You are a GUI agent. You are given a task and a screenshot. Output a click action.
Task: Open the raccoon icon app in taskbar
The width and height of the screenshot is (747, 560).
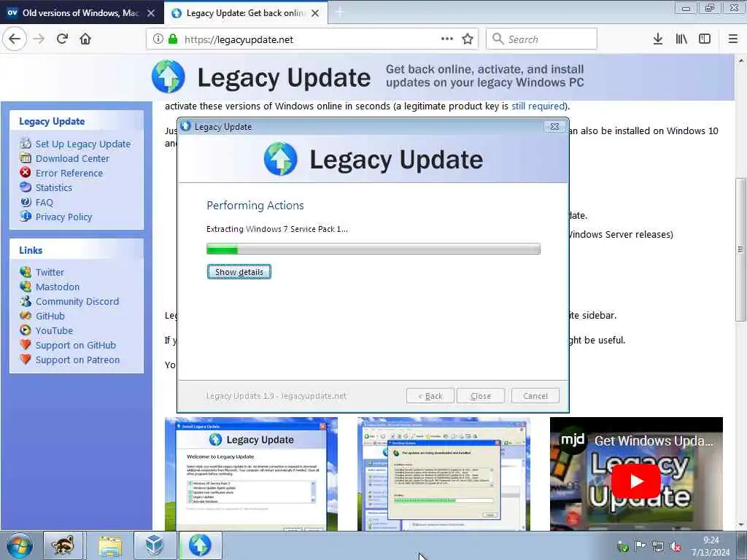pos(63,545)
